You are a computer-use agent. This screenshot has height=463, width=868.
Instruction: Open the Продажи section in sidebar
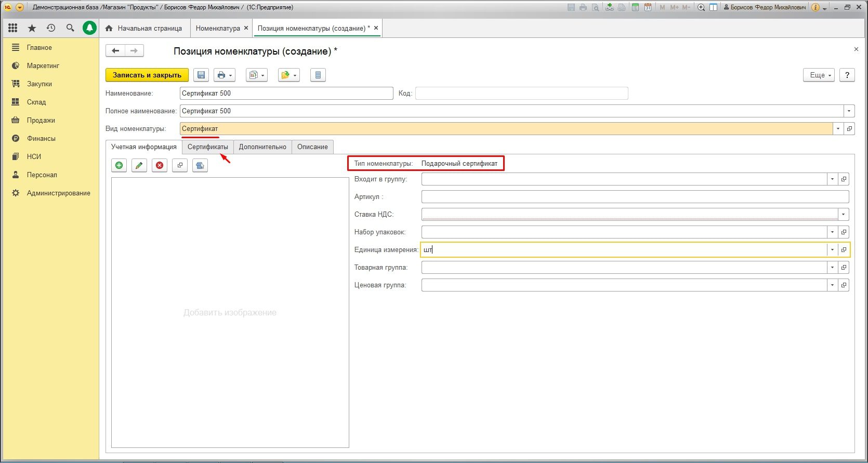[x=41, y=120]
